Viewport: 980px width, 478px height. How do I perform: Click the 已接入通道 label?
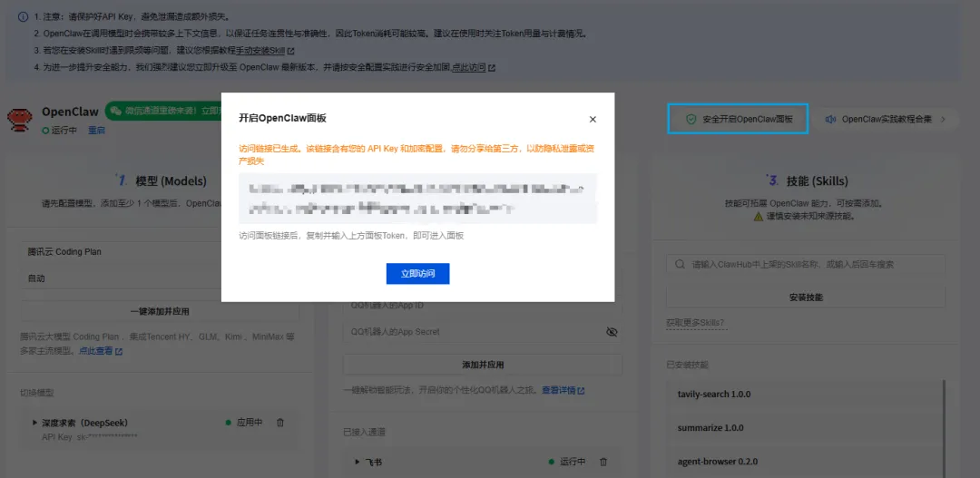(x=364, y=432)
